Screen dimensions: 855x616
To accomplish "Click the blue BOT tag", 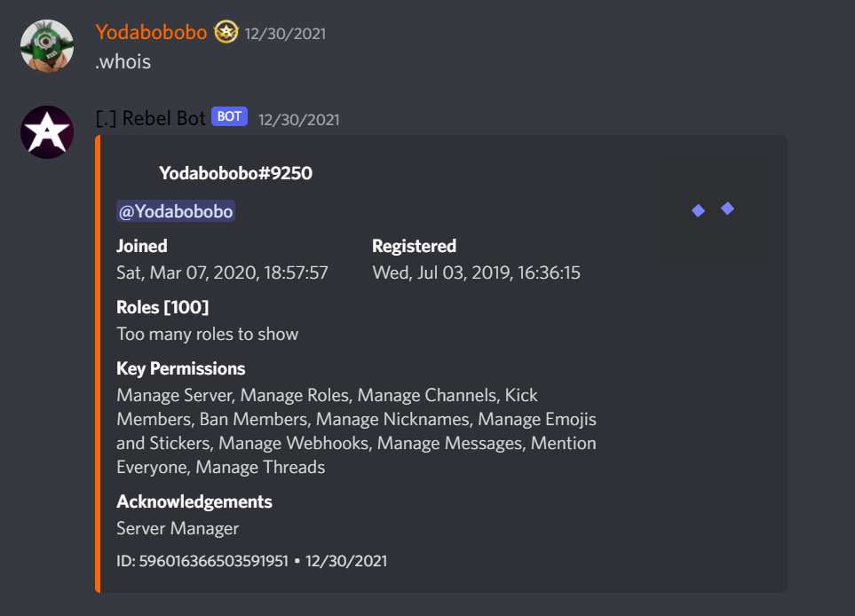I will [x=230, y=116].
